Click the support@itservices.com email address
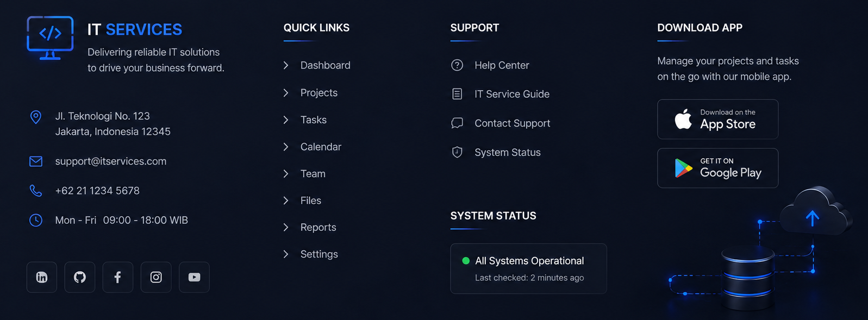This screenshot has width=868, height=320. pyautogui.click(x=111, y=161)
